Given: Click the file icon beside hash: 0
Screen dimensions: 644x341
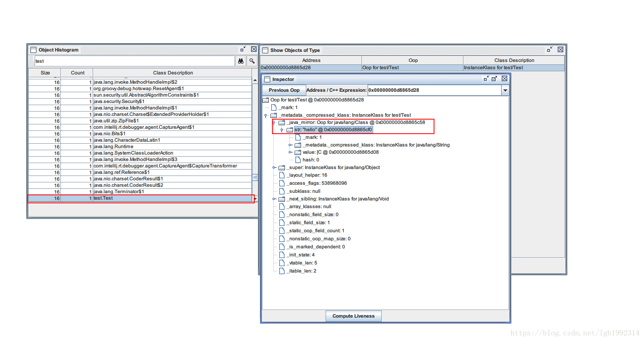Looking at the screenshot, I should tap(298, 160).
